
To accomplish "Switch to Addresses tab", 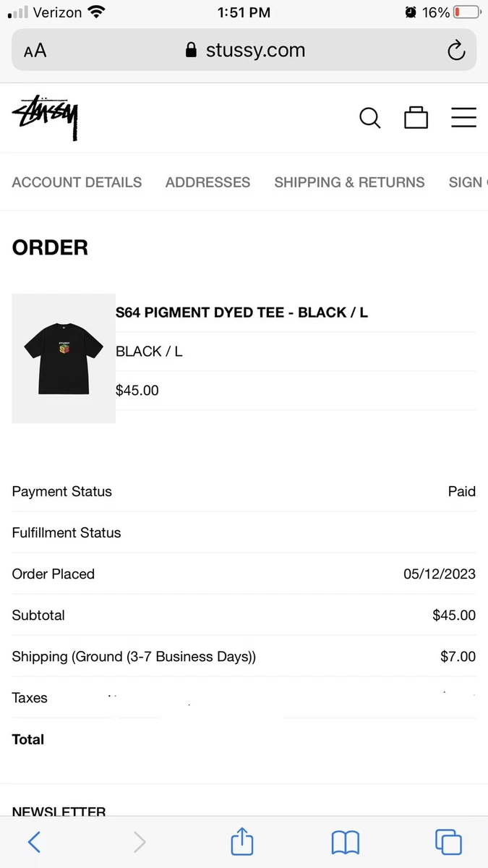I will click(x=207, y=182).
